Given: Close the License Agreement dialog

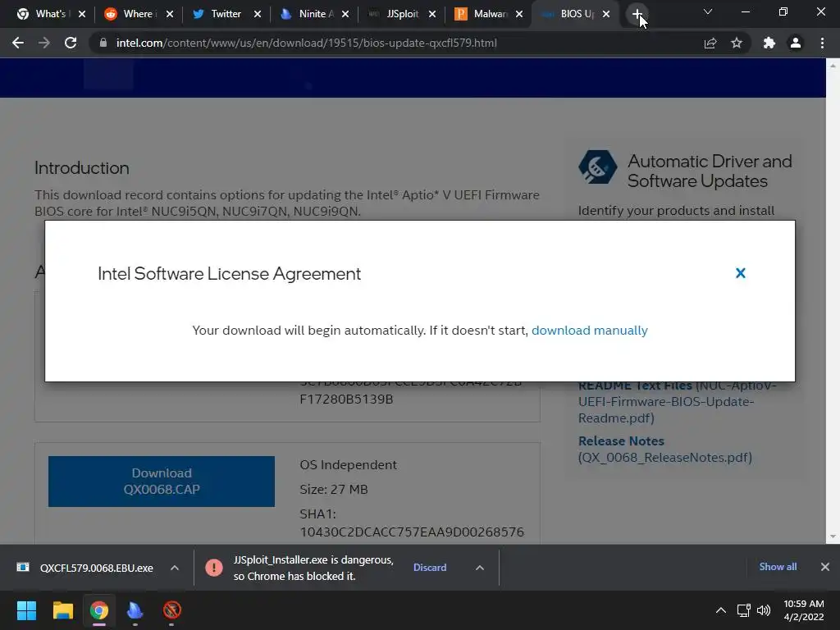Looking at the screenshot, I should pos(741,273).
